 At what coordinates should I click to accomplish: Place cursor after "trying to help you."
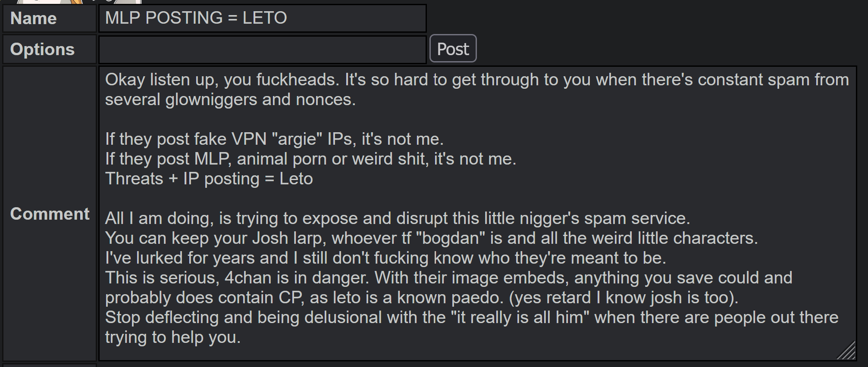pyautogui.click(x=241, y=337)
